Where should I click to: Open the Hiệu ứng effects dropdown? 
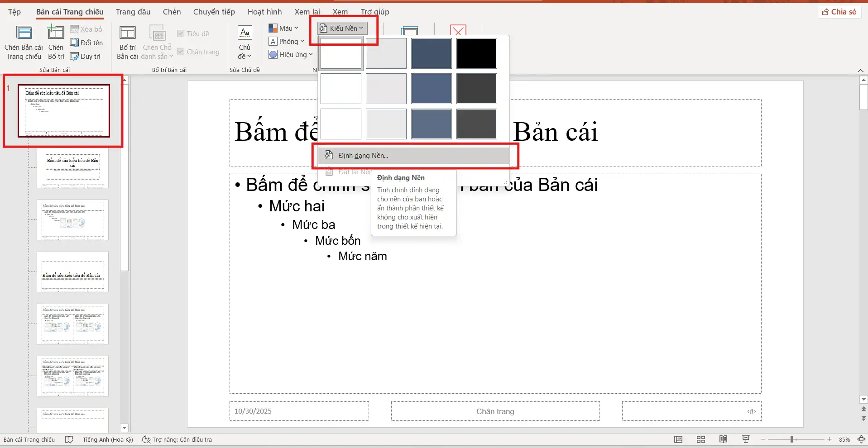pos(291,54)
